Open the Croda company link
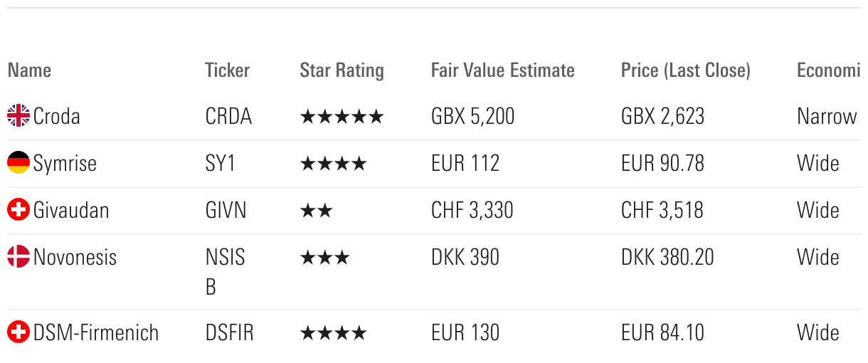The height and width of the screenshot is (363, 868). point(57,116)
